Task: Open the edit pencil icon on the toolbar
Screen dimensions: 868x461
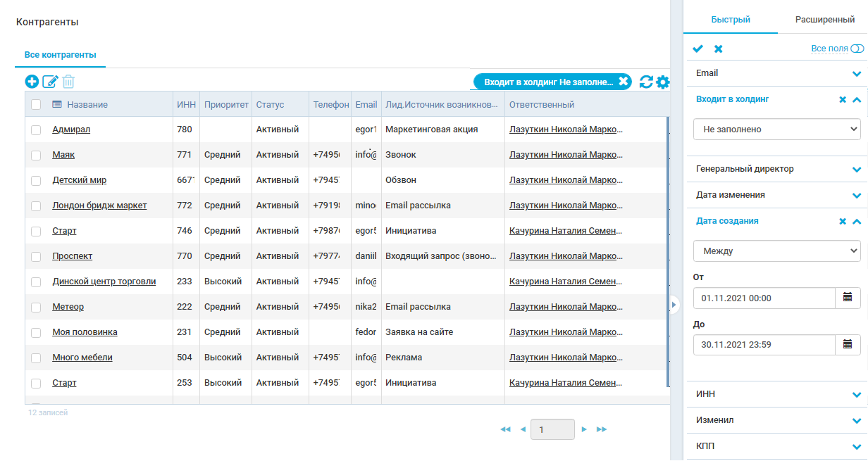Action: tap(50, 82)
